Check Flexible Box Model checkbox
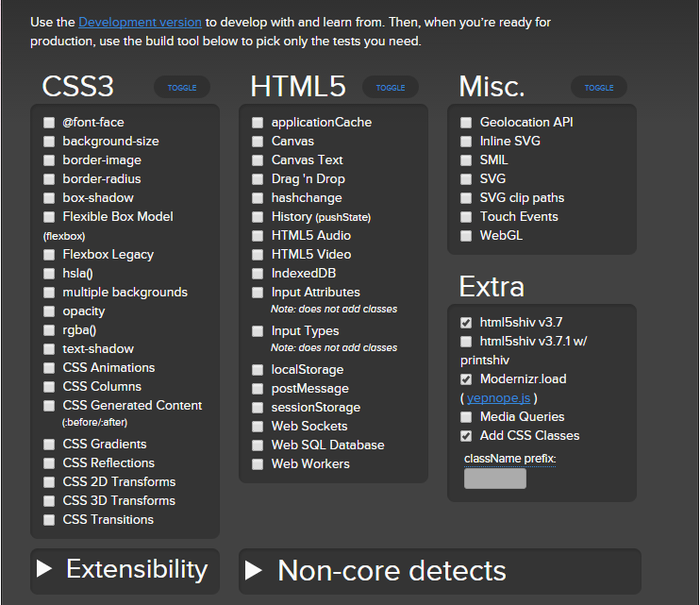The height and width of the screenshot is (605, 700). coord(49,217)
